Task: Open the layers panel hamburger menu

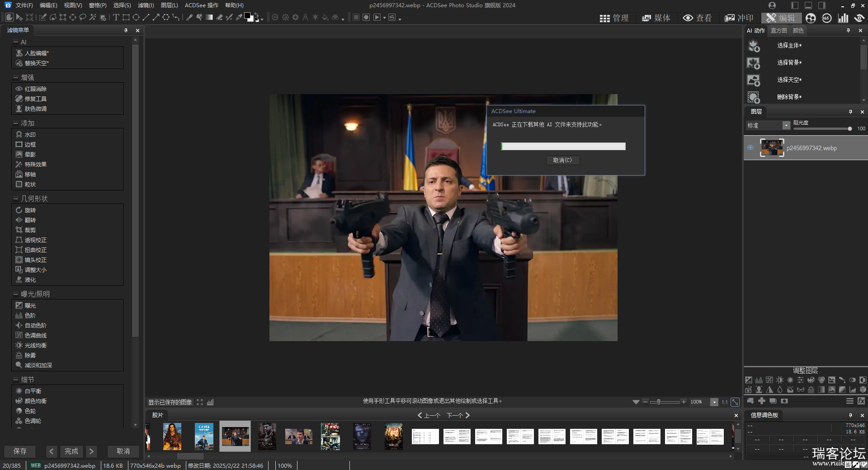Action: tap(850, 401)
